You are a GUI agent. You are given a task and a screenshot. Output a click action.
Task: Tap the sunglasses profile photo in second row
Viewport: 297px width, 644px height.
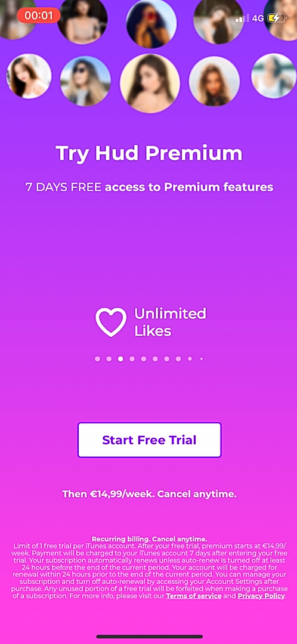coord(85,81)
